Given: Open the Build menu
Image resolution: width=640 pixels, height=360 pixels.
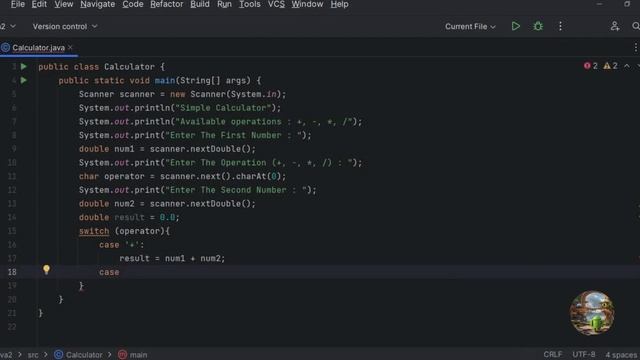Looking at the screenshot, I should 200,4.
